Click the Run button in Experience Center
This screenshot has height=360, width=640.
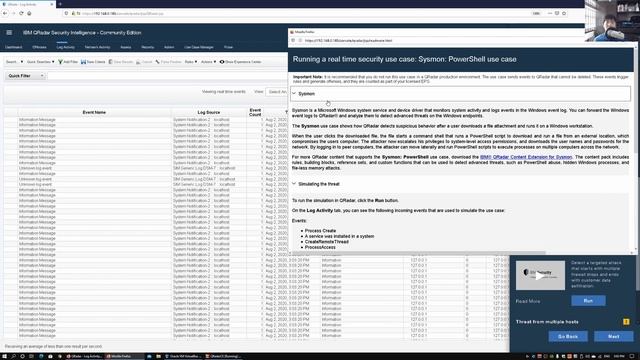coord(588,301)
